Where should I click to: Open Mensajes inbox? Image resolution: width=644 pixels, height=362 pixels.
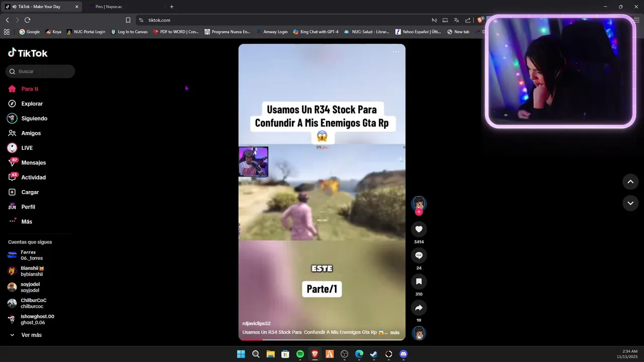point(27,162)
